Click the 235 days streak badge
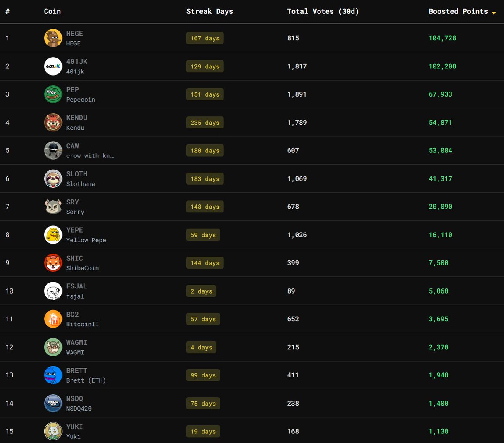The width and height of the screenshot is (504, 443). tap(205, 123)
